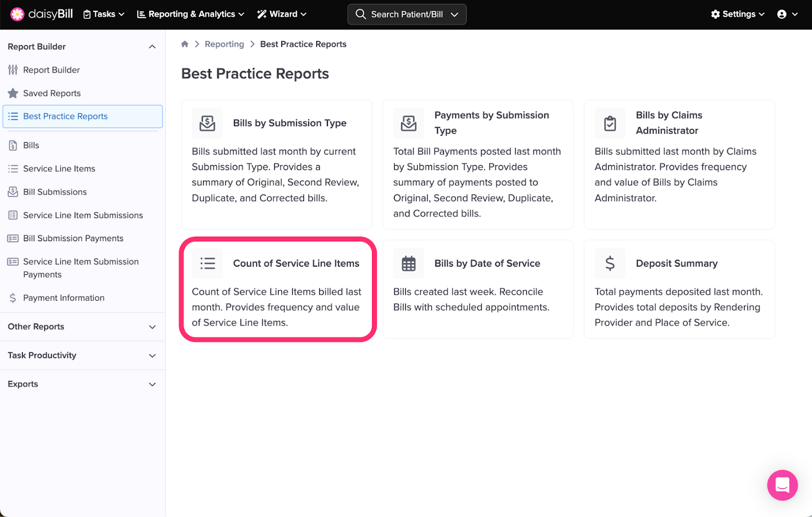Image resolution: width=812 pixels, height=517 pixels.
Task: Open the Wizard menu
Action: 282,14
